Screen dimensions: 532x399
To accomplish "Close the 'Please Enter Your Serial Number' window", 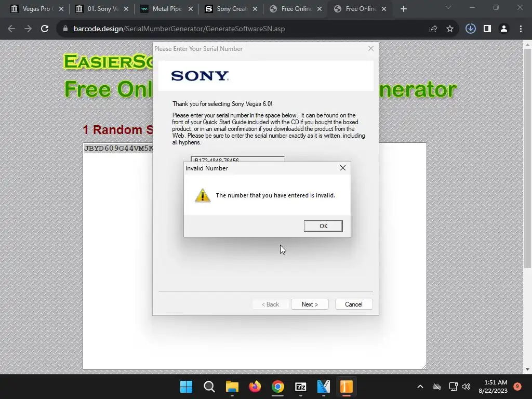I will pyautogui.click(x=371, y=48).
